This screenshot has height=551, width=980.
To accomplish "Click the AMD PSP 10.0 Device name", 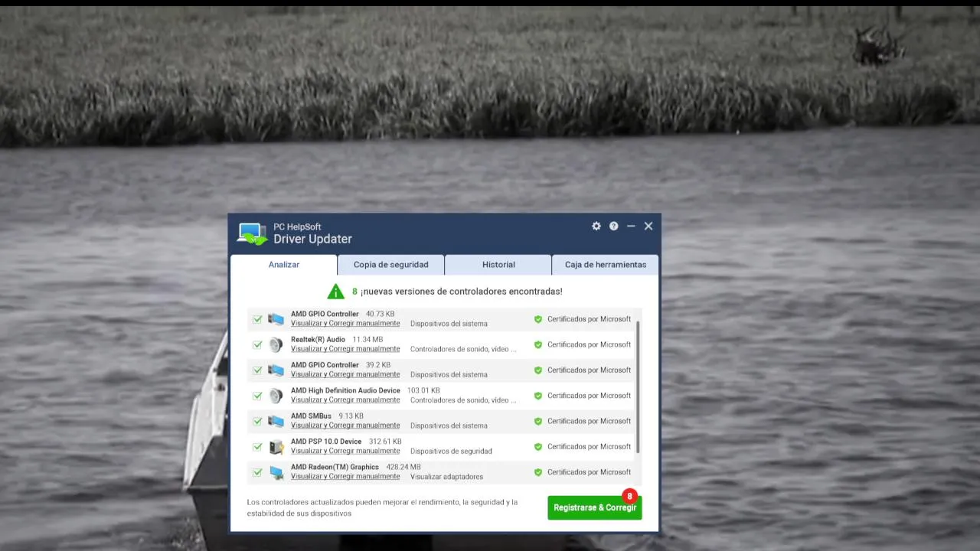I will coord(326,442).
